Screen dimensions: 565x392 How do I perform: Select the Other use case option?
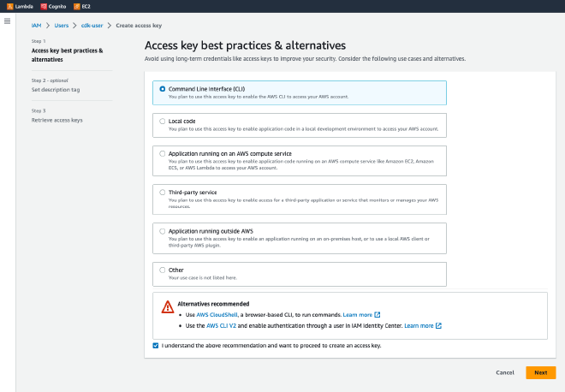163,269
